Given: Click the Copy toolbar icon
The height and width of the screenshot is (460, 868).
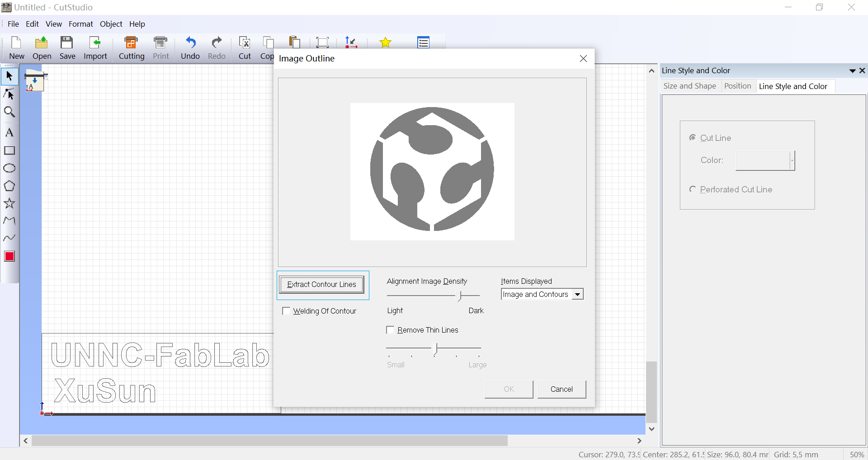Looking at the screenshot, I should coord(267,48).
